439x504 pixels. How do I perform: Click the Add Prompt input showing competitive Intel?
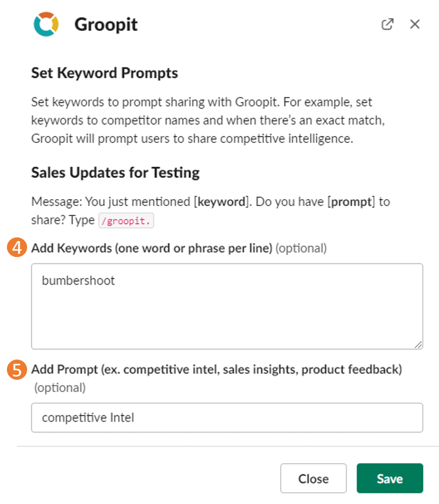(x=227, y=417)
